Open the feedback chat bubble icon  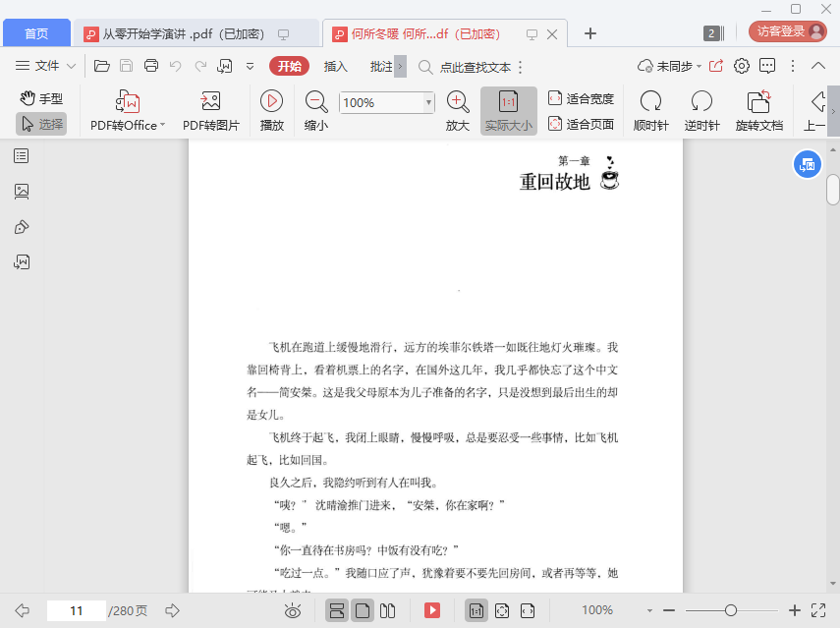point(767,66)
